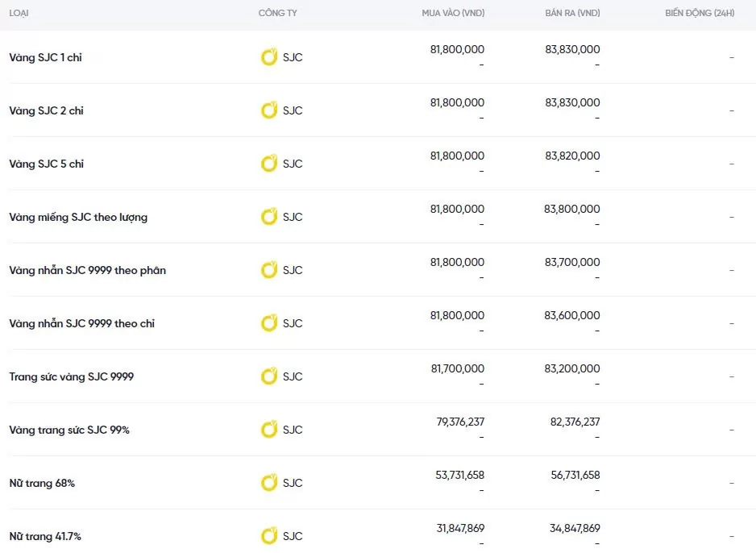
Task: Click SJC logo in Trang sức vàng SJC 9999 row
Action: pyautogui.click(x=269, y=376)
